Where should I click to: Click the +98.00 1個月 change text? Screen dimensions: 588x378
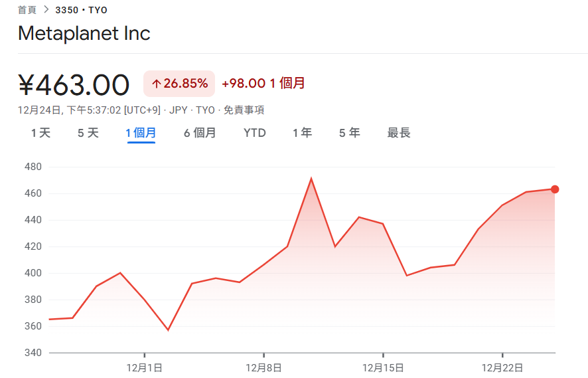coord(263,84)
